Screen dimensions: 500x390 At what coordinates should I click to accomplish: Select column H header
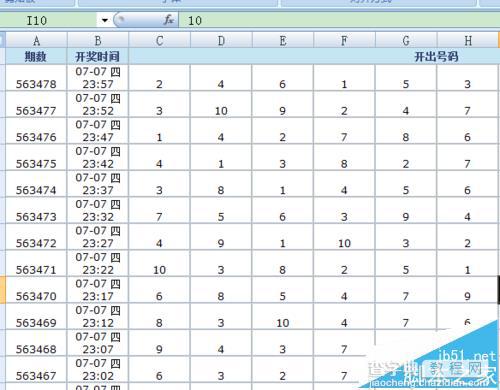[x=468, y=40]
